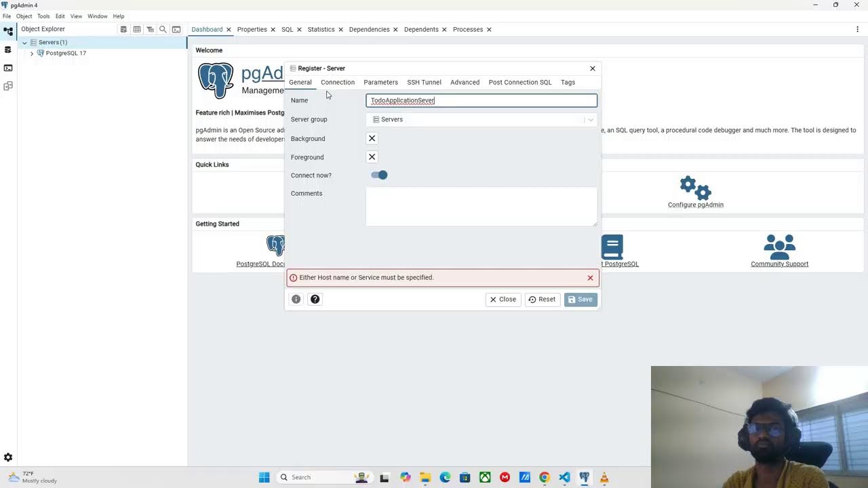Screen dimensions: 868x488
Task: Click PSQL Tool icon in Object Explorer toolbar
Action: pyautogui.click(x=176, y=29)
